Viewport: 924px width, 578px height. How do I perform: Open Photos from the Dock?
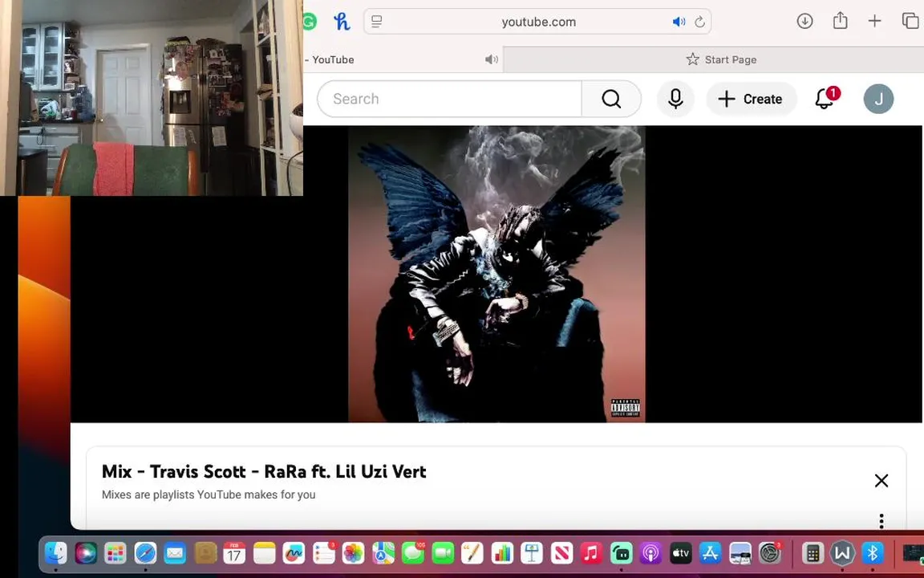[354, 553]
